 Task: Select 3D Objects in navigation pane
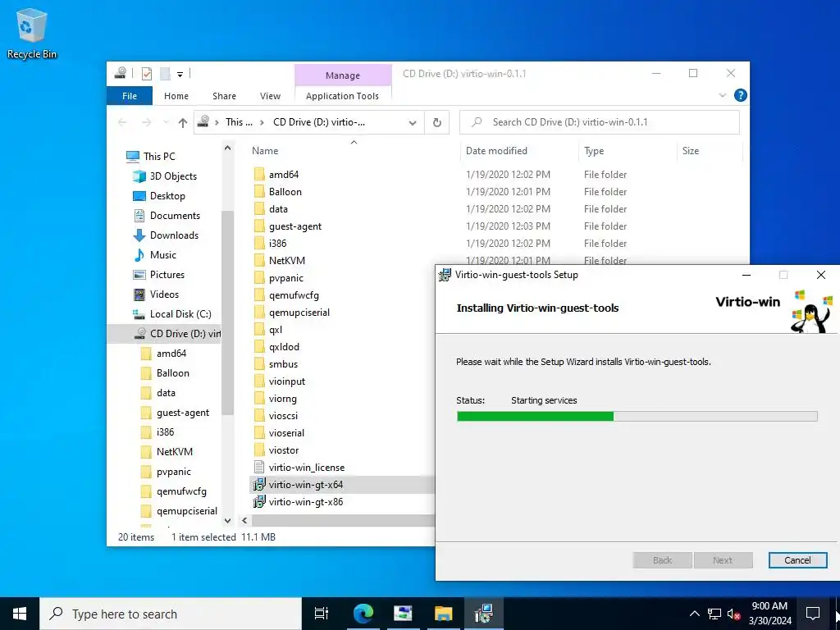pos(173,176)
